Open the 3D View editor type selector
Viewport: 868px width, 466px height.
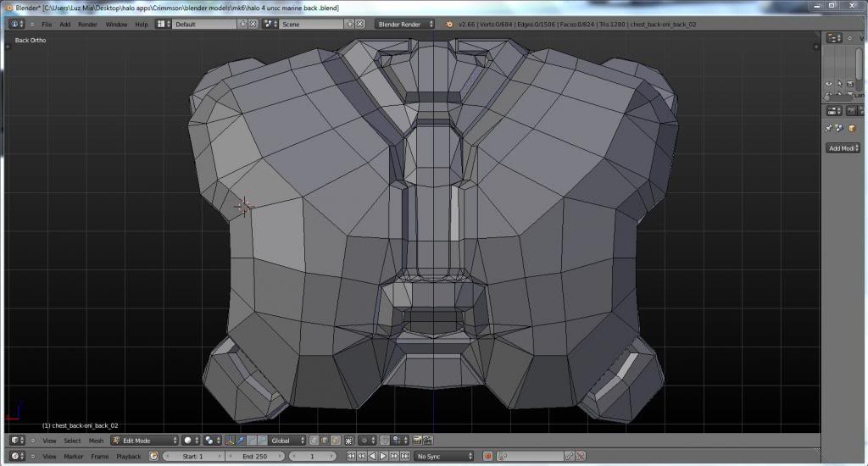(x=17, y=441)
